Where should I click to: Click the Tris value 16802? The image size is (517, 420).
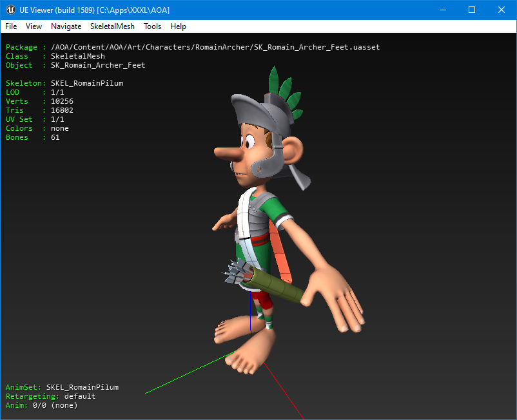point(62,110)
